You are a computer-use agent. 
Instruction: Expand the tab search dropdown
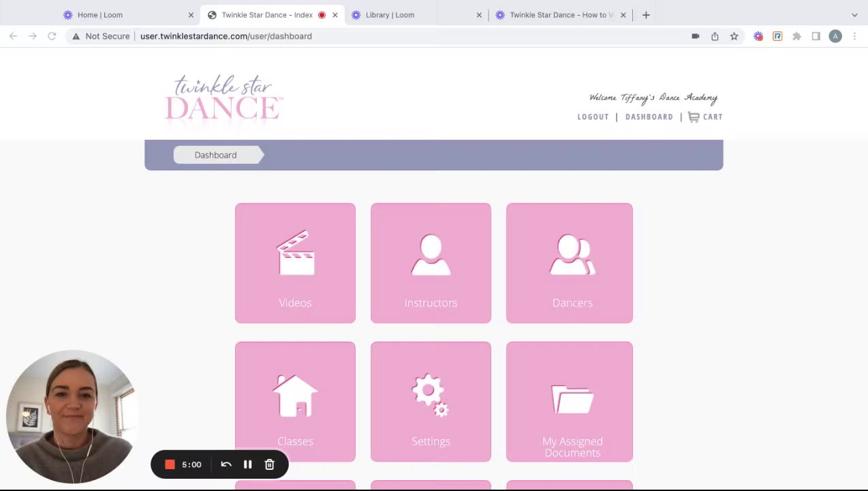(x=854, y=15)
